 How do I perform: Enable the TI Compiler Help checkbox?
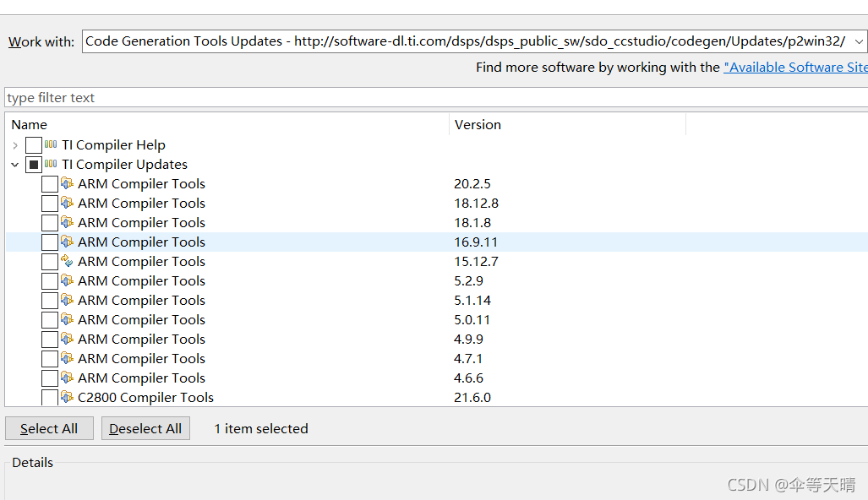point(34,144)
